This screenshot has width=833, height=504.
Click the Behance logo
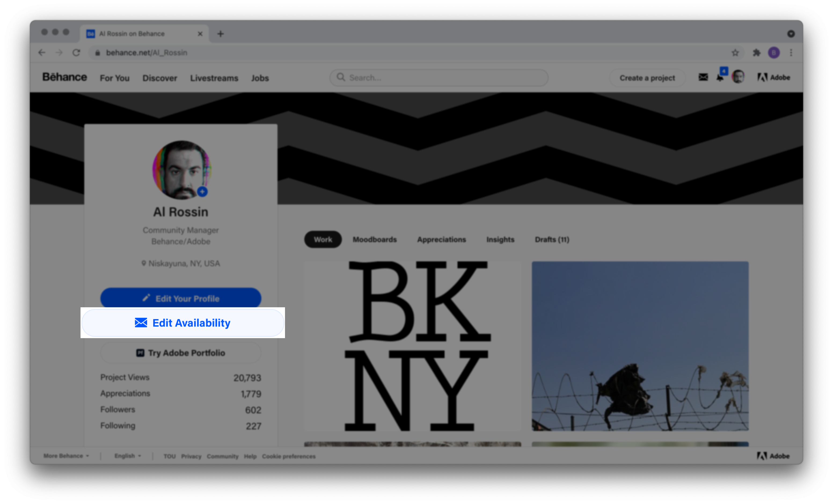point(65,77)
